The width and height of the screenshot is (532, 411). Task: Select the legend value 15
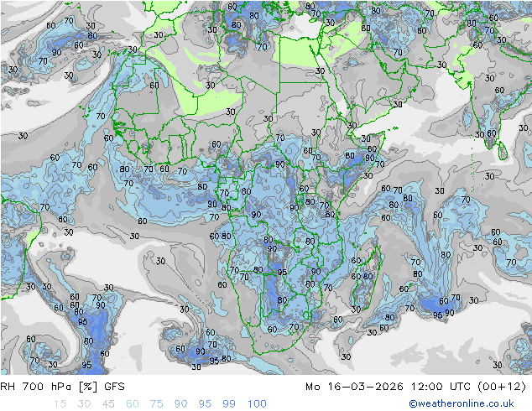click(60, 403)
